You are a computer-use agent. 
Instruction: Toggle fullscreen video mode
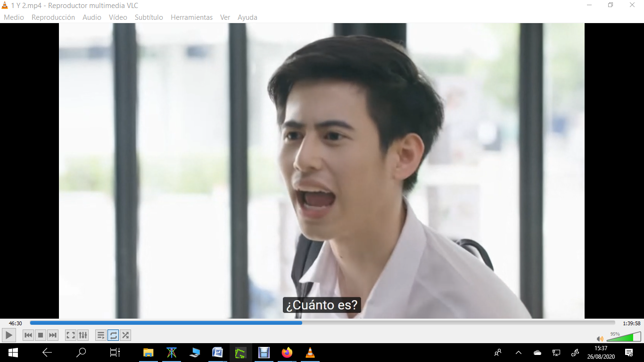[71, 335]
